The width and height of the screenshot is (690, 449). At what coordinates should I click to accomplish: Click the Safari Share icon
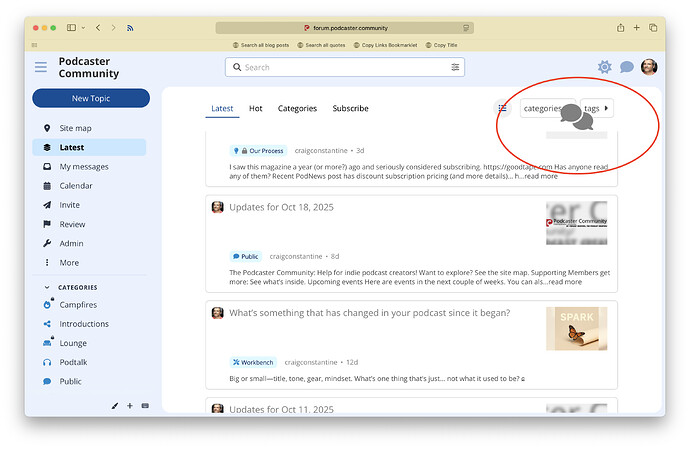(x=620, y=28)
